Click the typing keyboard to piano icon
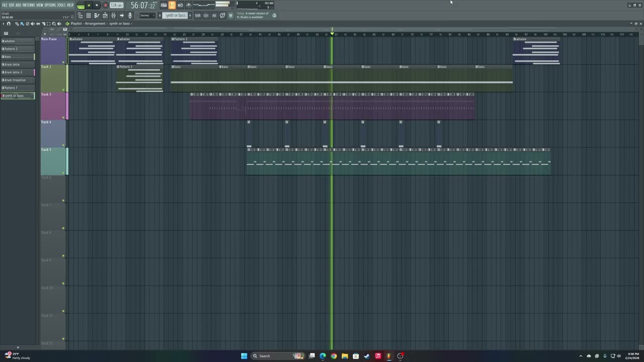Image resolution: width=644 pixels, height=362 pixels. (x=164, y=6)
